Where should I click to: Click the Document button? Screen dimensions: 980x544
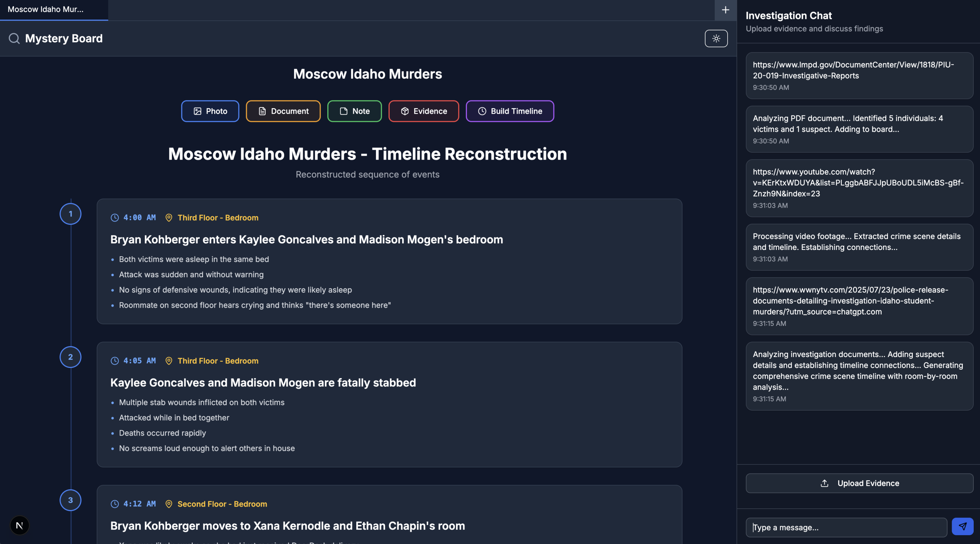coord(283,111)
